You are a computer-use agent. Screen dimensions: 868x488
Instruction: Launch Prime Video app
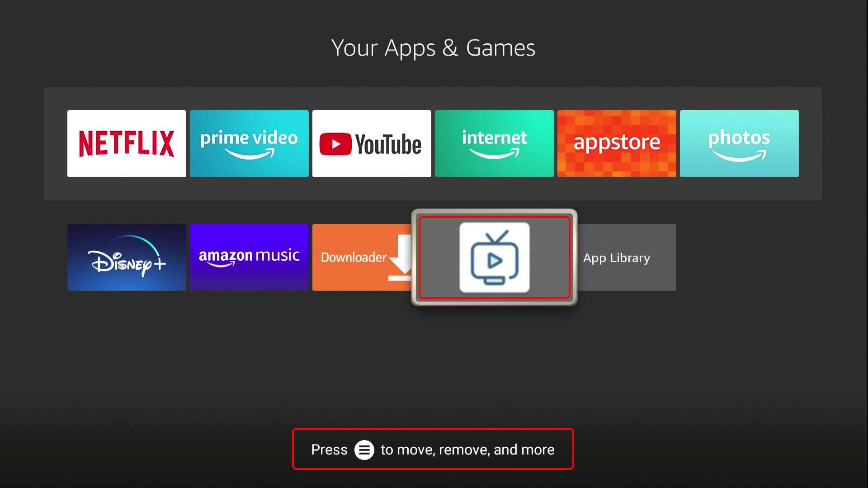(249, 144)
